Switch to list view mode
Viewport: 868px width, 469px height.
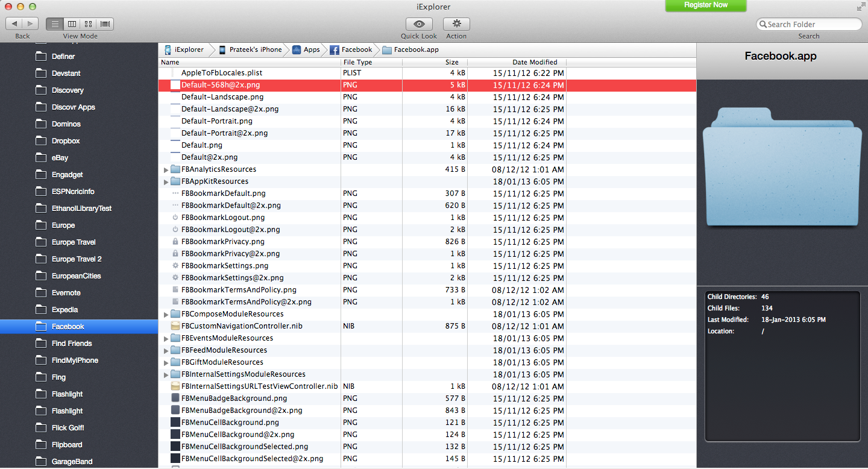[55, 24]
